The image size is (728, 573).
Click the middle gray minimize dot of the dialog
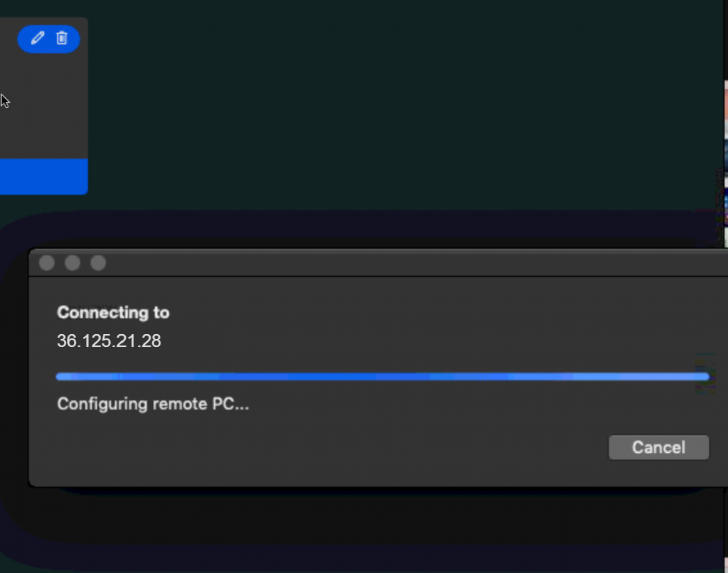coord(73,263)
